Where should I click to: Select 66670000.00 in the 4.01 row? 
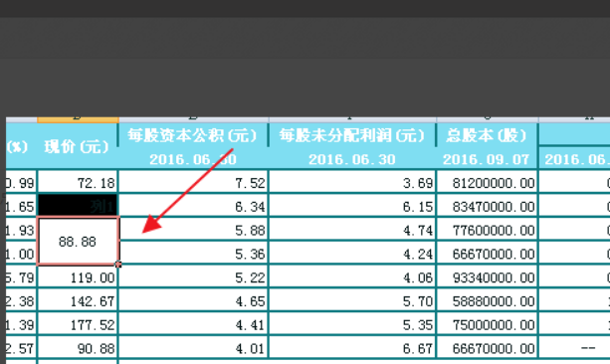pos(487,348)
